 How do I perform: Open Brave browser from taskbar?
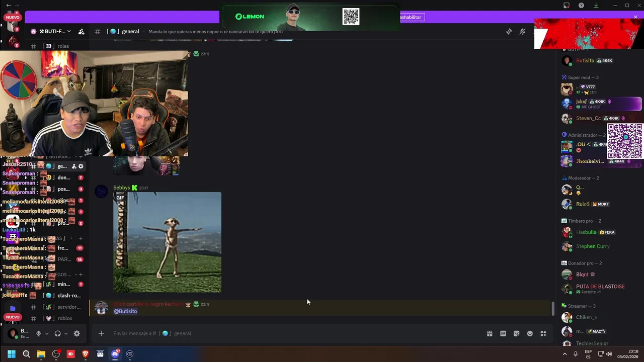click(85, 354)
